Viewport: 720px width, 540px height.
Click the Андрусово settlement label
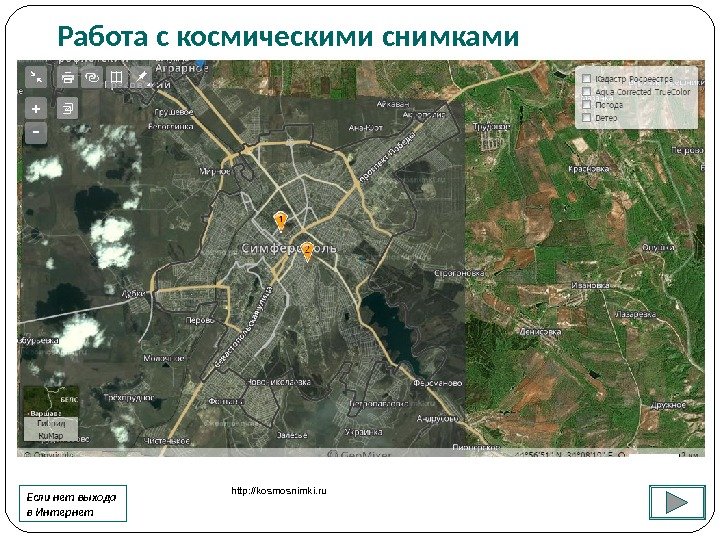click(437, 418)
